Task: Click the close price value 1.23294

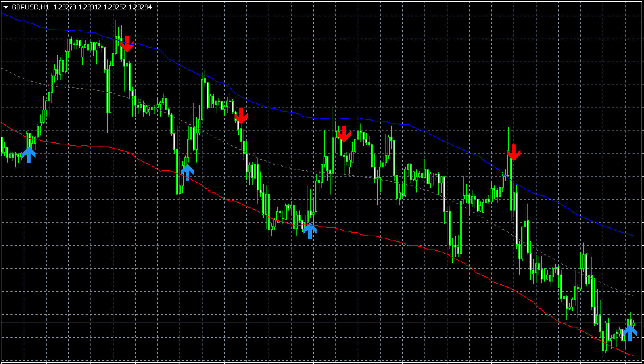Action: point(140,7)
